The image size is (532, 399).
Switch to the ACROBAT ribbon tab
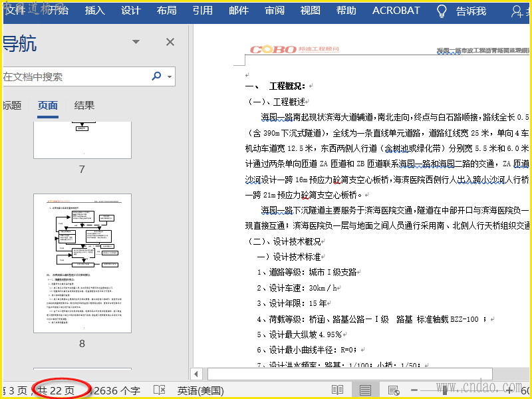(396, 11)
